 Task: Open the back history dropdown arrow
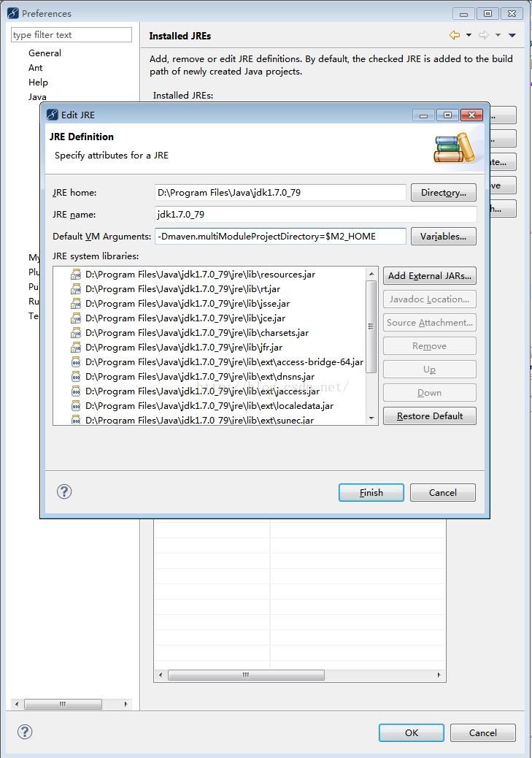click(x=469, y=35)
